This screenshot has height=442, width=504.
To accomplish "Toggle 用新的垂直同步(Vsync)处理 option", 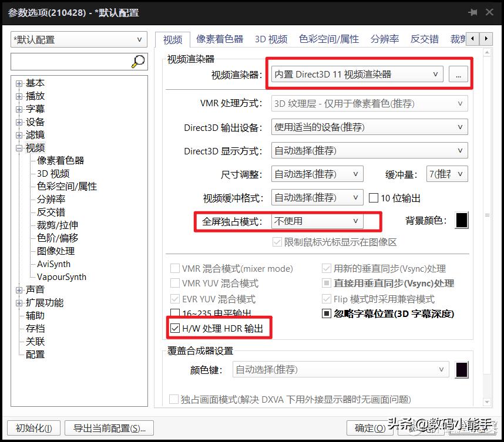I will point(327,268).
